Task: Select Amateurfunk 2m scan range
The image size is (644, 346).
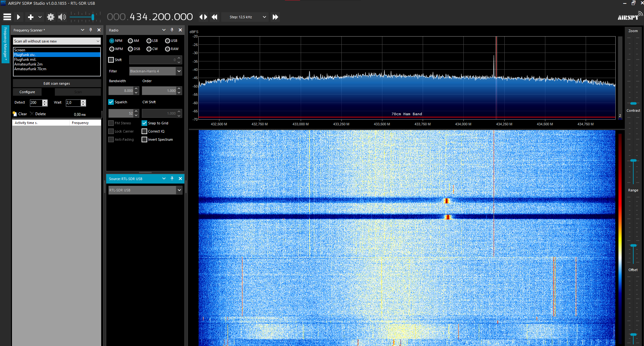Action: (x=57, y=64)
